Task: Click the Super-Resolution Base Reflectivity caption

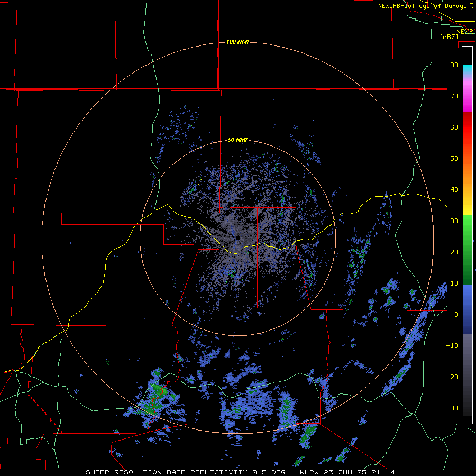Action: 241,472
